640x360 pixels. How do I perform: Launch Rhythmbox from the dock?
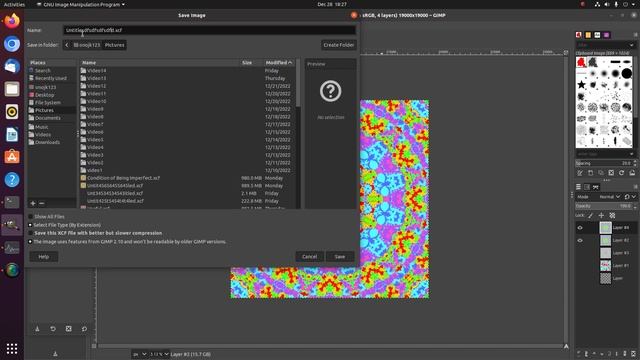12,111
